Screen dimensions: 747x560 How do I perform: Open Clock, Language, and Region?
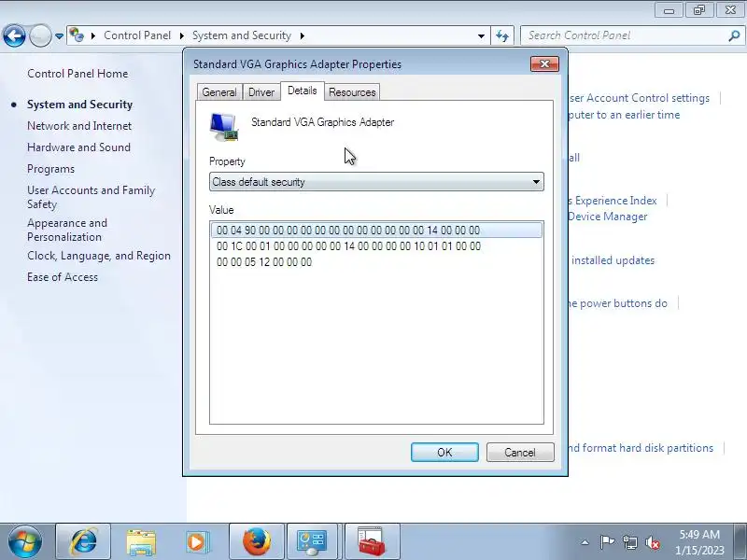(99, 256)
